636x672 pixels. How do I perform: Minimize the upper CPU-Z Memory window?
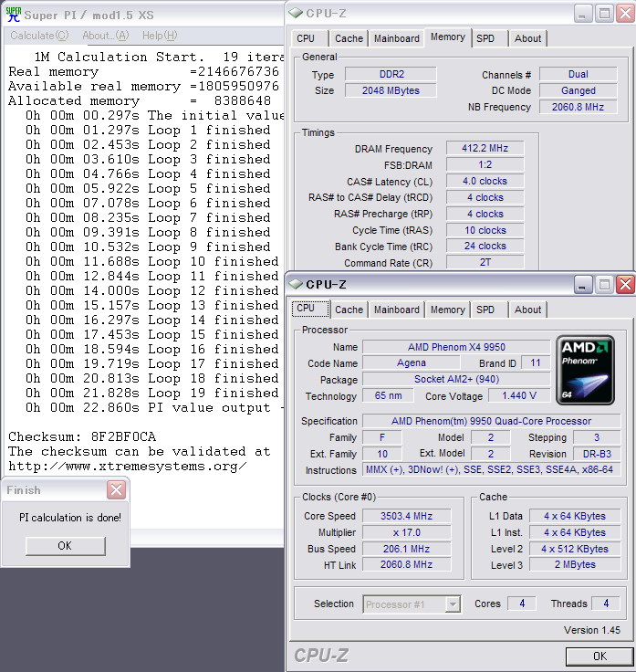pyautogui.click(x=582, y=14)
